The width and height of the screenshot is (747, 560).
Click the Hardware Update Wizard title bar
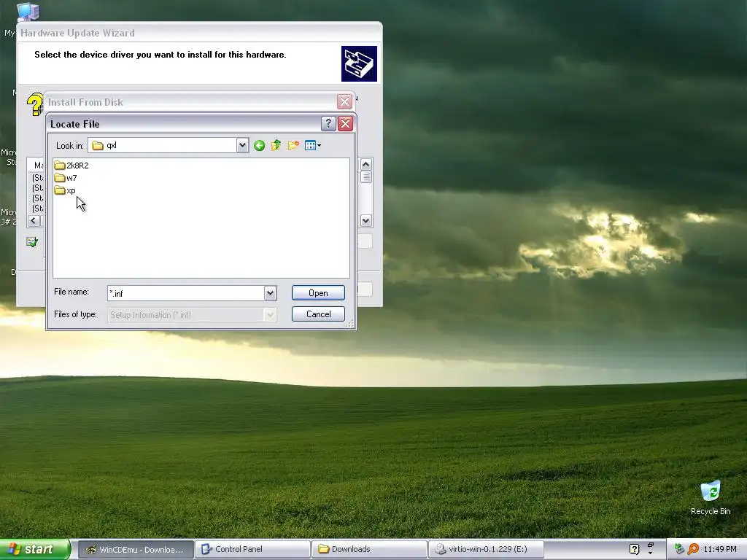(200, 32)
